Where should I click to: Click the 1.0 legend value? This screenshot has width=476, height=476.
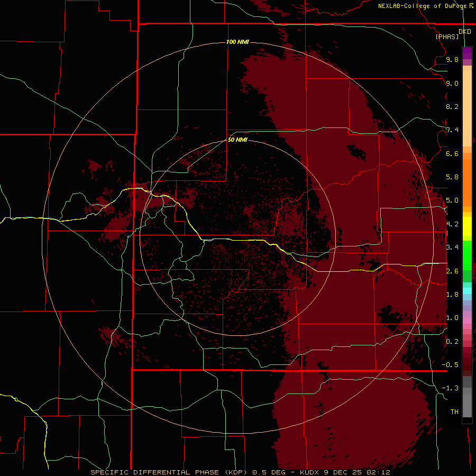(x=452, y=317)
